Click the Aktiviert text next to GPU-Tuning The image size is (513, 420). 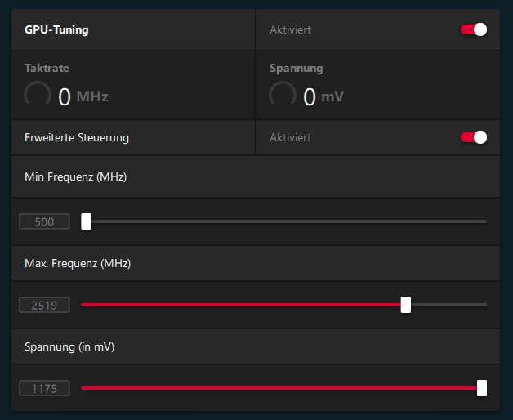pos(290,29)
